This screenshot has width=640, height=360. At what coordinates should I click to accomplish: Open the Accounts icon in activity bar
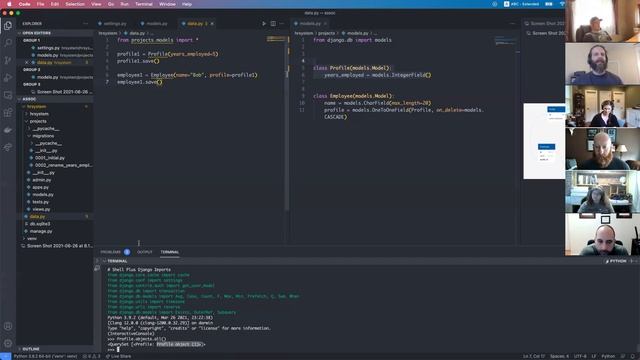[x=8, y=326]
